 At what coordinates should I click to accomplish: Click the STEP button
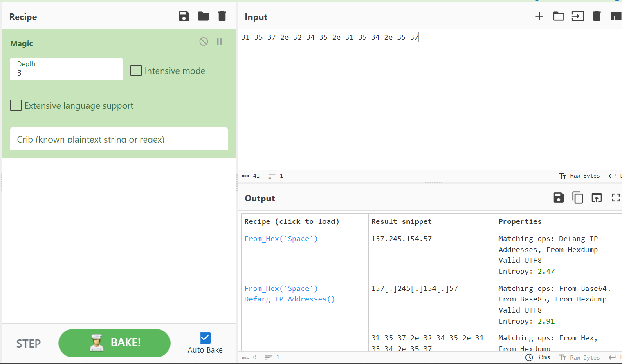pyautogui.click(x=28, y=343)
